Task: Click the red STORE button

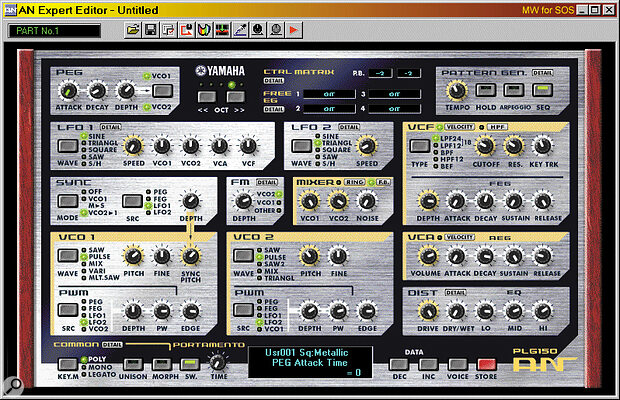Action: (x=486, y=364)
